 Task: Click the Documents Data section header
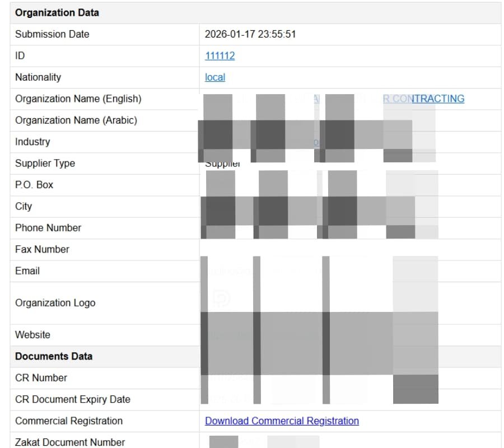50,356
